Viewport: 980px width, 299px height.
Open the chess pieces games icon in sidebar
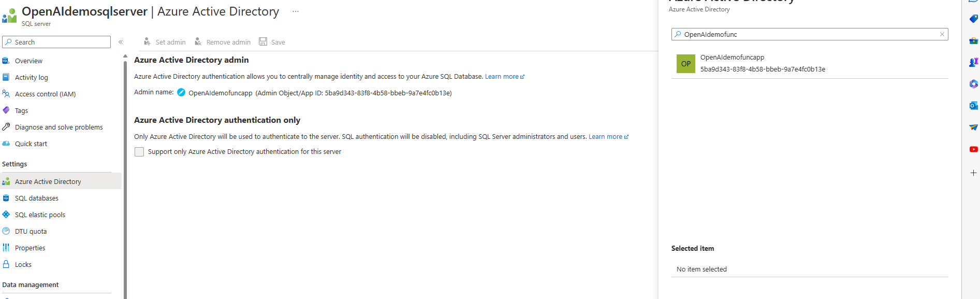(973, 62)
